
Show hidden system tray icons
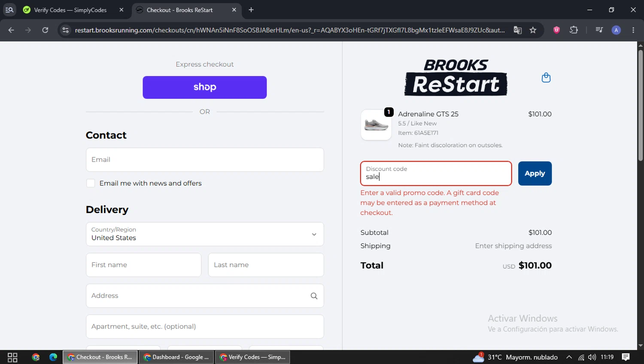point(569,357)
